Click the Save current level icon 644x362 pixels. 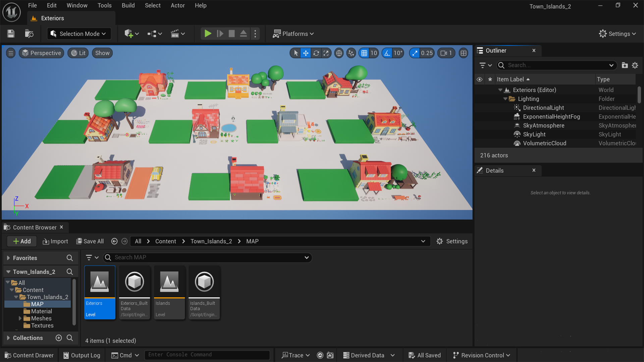tap(10, 34)
